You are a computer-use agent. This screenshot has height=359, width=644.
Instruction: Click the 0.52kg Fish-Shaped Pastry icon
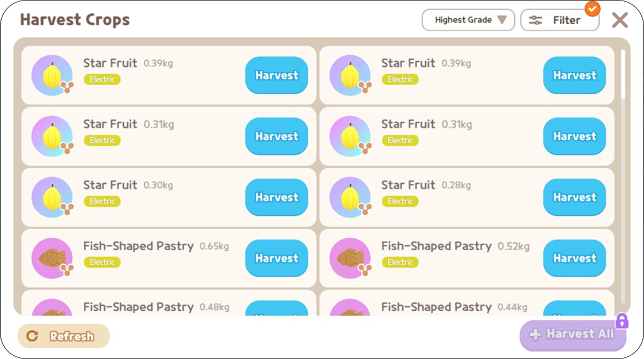(350, 258)
